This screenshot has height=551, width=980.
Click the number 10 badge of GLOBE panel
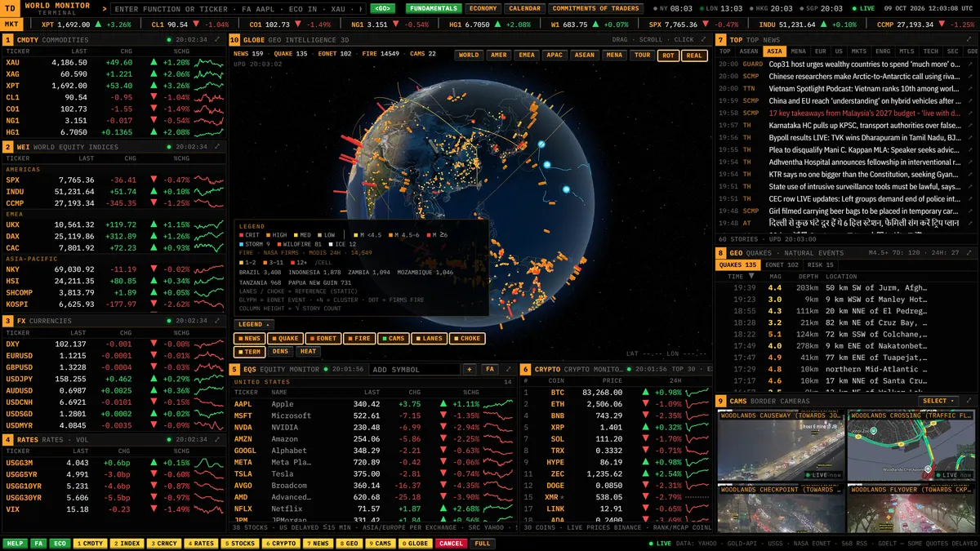(x=234, y=39)
